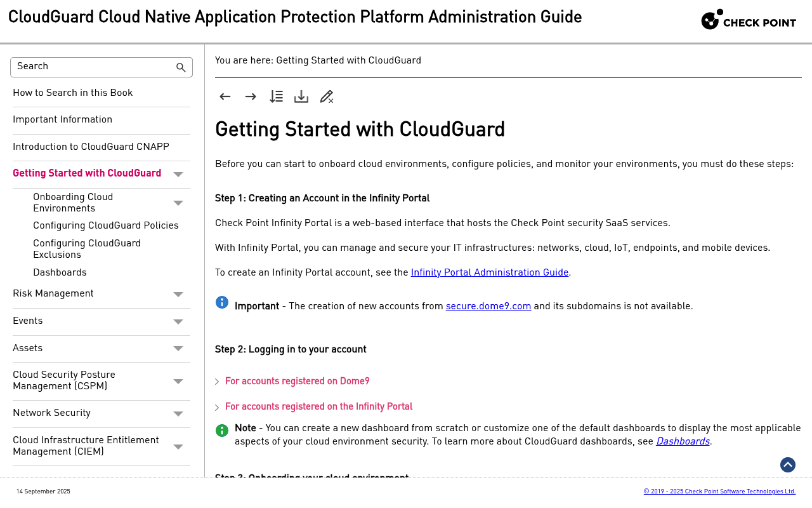
Task: Click the green Note icon
Action: tap(222, 431)
